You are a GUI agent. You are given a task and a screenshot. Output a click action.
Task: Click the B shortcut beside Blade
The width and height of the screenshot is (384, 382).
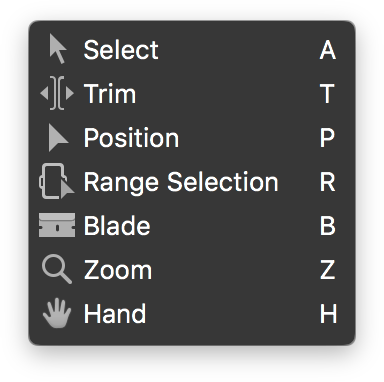click(328, 226)
